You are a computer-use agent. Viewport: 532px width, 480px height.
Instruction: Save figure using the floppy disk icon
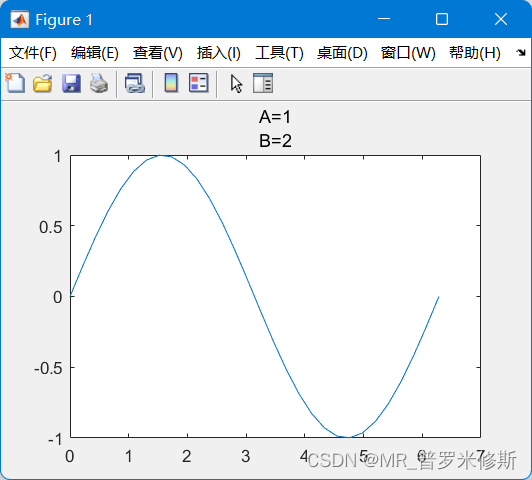[71, 83]
